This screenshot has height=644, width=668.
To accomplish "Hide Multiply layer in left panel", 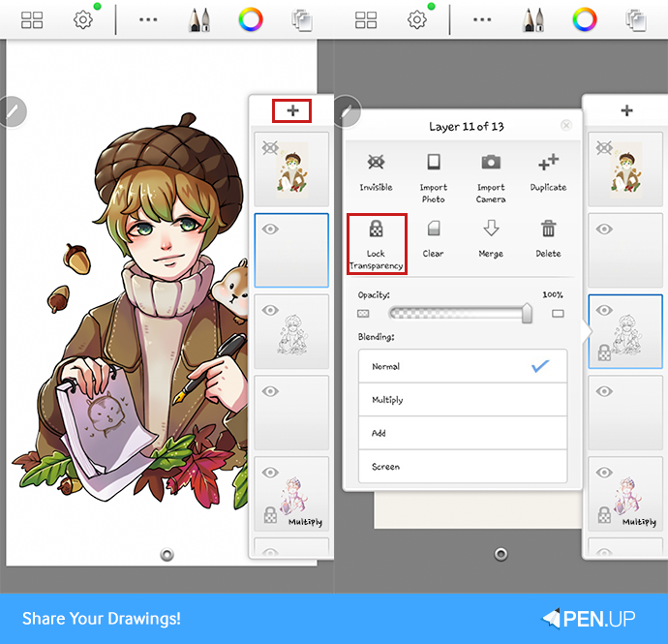I will point(270,473).
